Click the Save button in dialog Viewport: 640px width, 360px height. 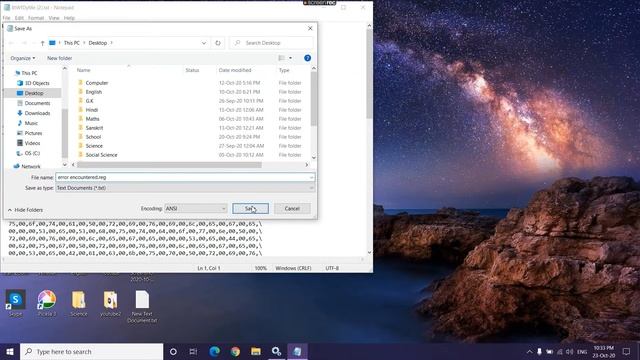tap(250, 209)
